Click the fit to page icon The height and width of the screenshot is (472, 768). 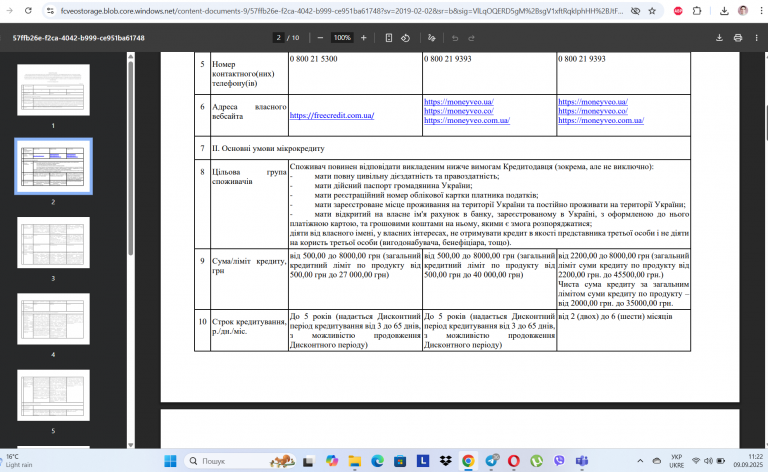point(388,38)
